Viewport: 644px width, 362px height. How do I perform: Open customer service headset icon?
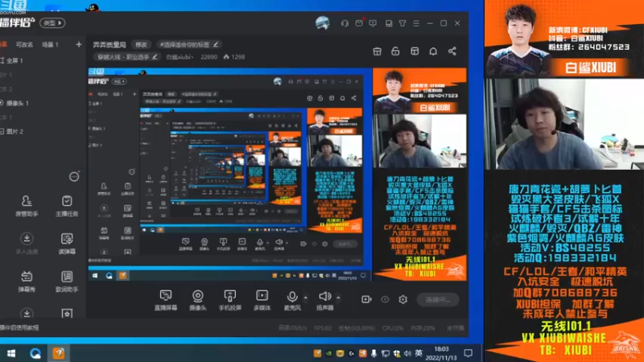pyautogui.click(x=345, y=23)
